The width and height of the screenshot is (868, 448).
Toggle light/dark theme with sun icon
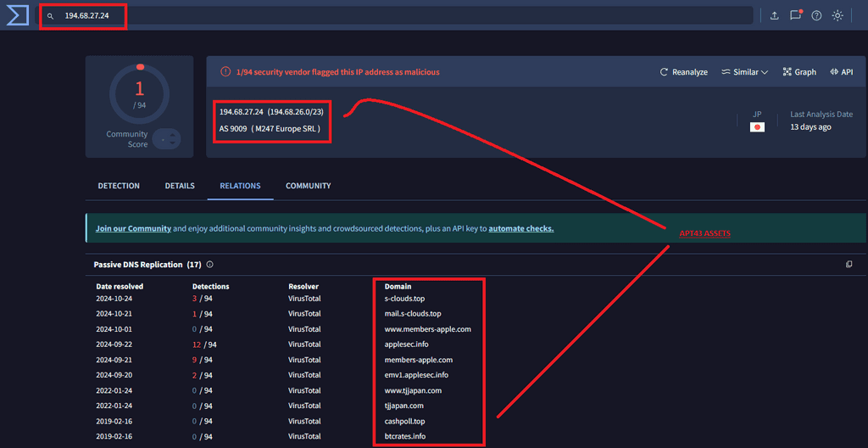pyautogui.click(x=837, y=15)
